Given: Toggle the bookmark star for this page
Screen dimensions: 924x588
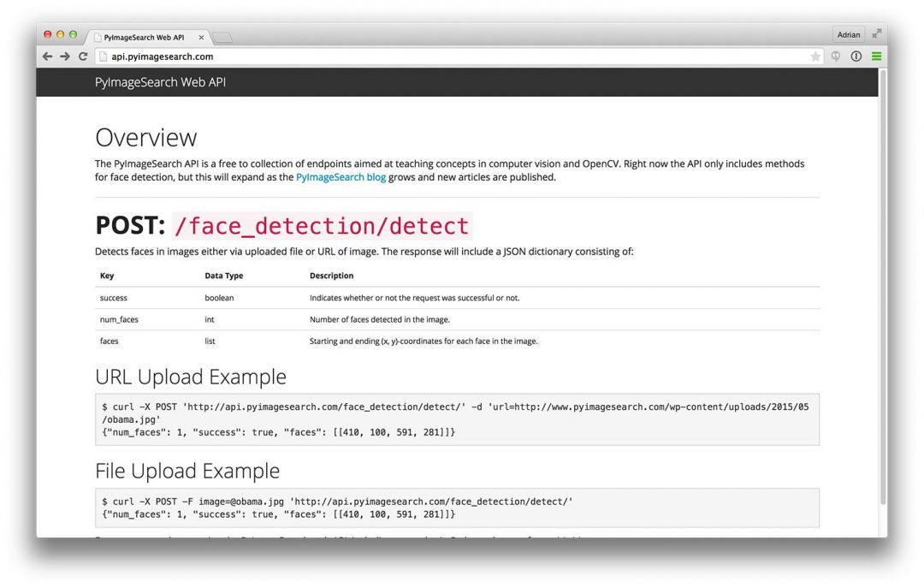Looking at the screenshot, I should [x=815, y=56].
